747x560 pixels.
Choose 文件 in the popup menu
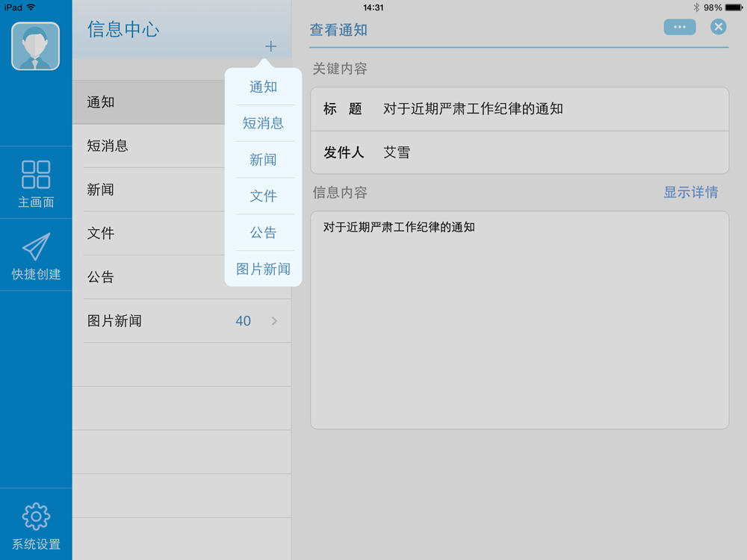click(264, 196)
